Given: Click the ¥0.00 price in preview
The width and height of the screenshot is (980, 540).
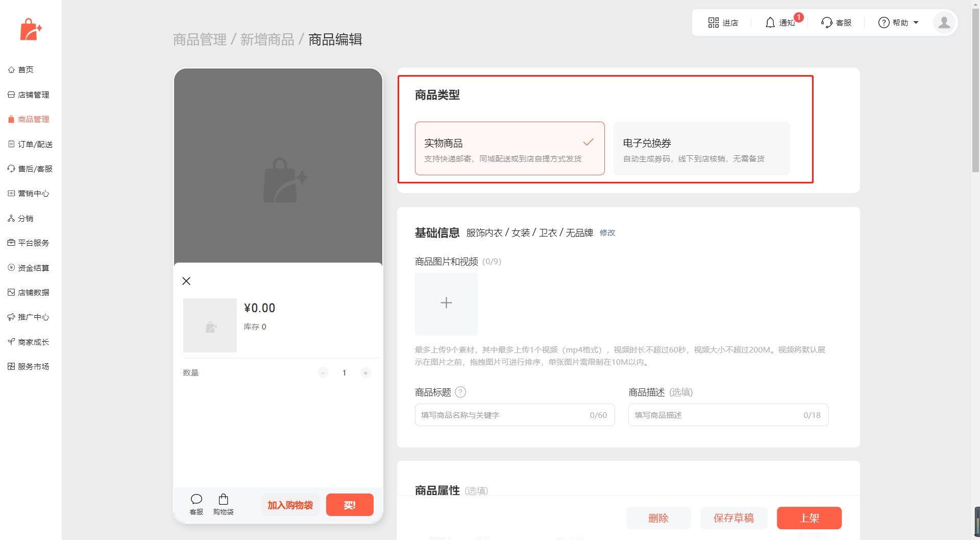Looking at the screenshot, I should point(259,308).
